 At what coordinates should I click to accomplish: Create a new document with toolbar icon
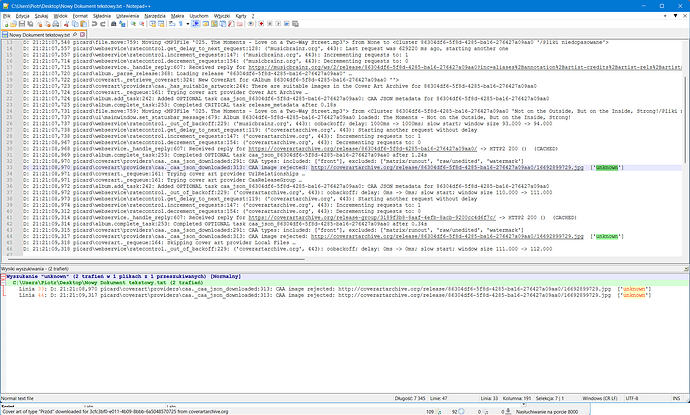(6, 24)
